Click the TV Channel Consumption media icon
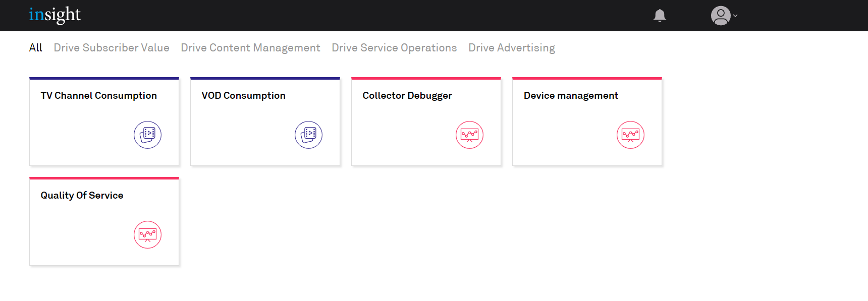This screenshot has height=301, width=868. click(x=147, y=135)
